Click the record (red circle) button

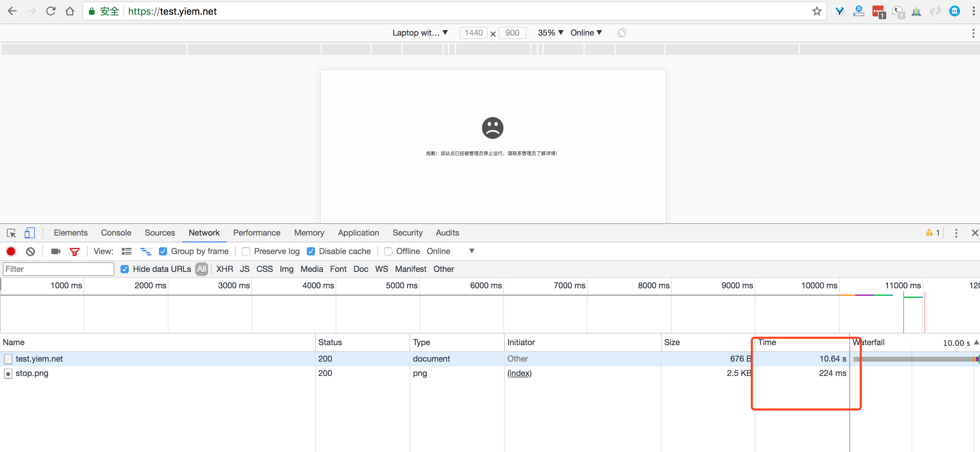[11, 251]
